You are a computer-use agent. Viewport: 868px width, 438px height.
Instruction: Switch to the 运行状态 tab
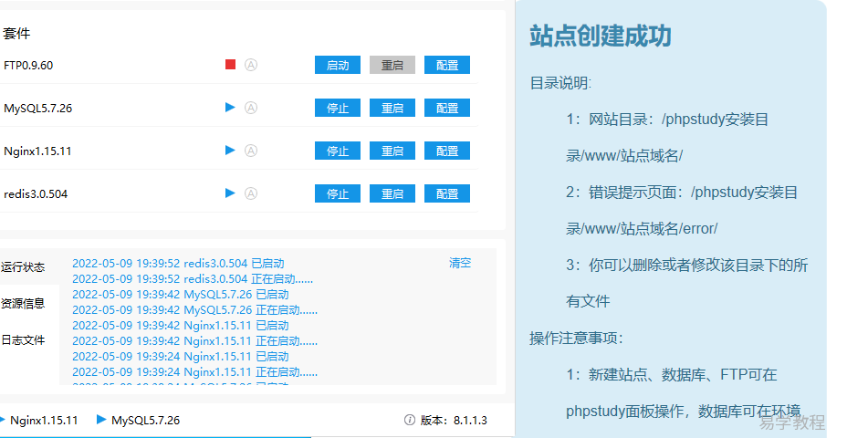[23, 266]
